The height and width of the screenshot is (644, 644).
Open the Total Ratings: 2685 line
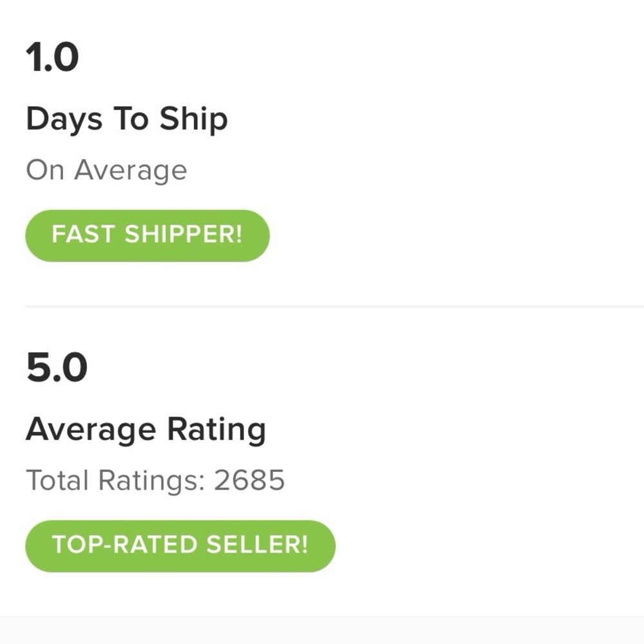coord(155,480)
